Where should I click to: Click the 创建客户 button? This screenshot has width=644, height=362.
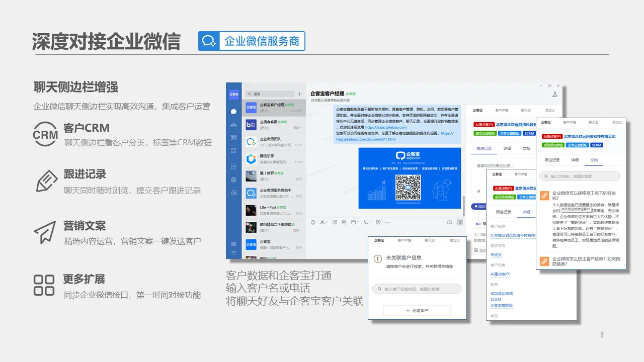(417, 311)
